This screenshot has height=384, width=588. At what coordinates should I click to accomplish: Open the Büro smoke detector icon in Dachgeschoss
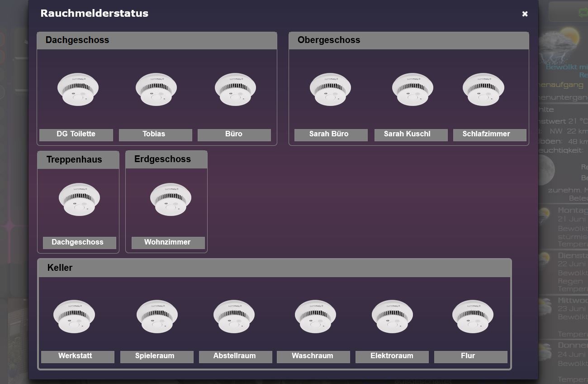click(x=235, y=89)
